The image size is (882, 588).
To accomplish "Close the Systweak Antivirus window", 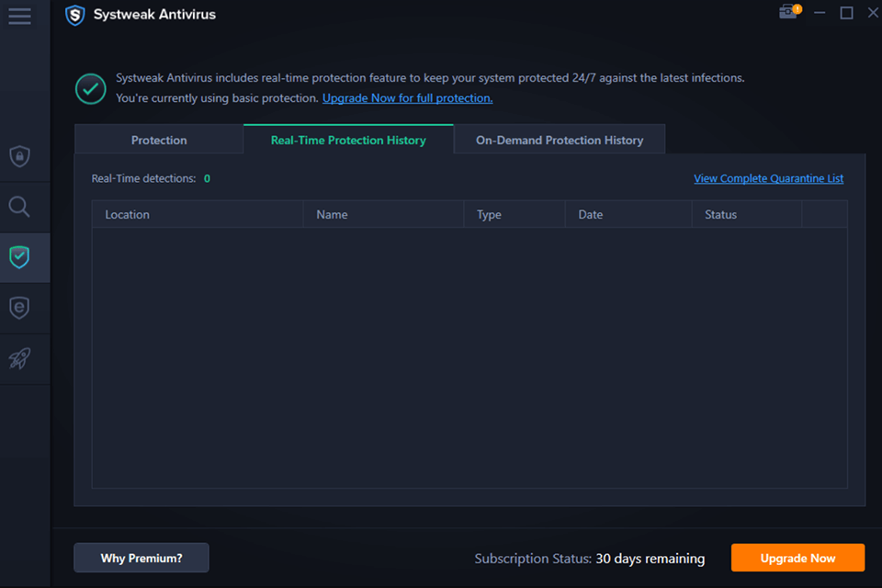I will point(873,13).
